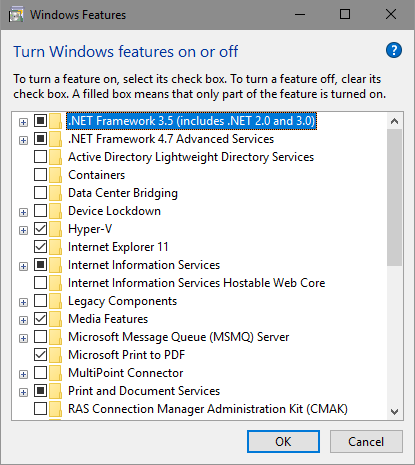This screenshot has width=415, height=465.
Task: Click folder icon beside .NET Framework 3.5
Action: click(x=55, y=121)
